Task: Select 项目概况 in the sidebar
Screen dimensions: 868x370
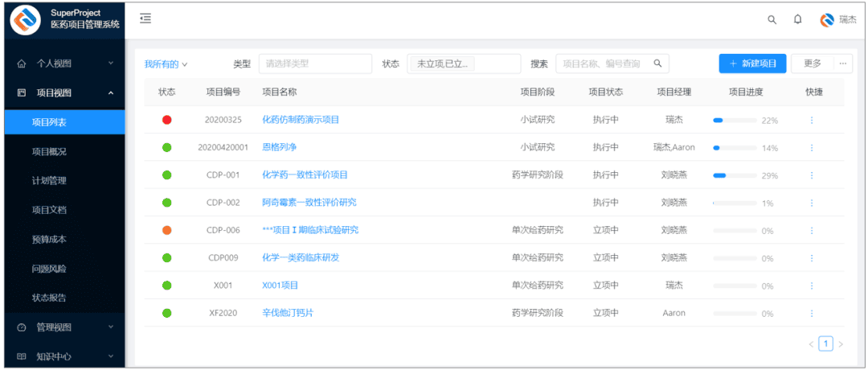Action: point(64,152)
